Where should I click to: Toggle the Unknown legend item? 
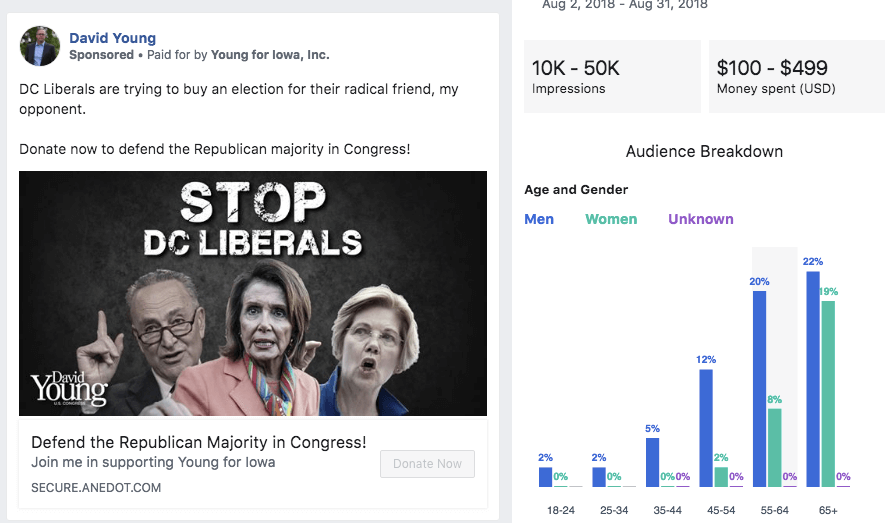coord(700,219)
